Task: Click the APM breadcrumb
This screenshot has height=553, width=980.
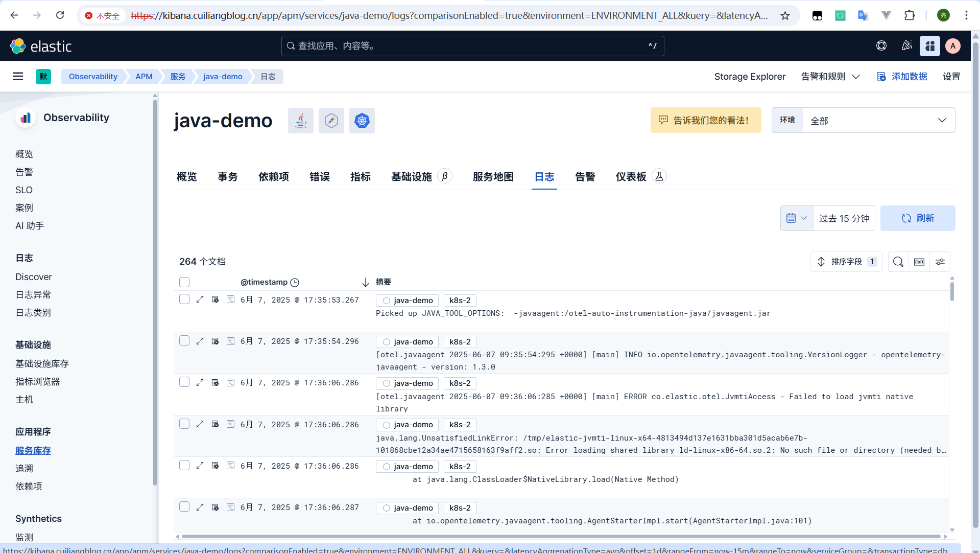Action: pyautogui.click(x=144, y=76)
